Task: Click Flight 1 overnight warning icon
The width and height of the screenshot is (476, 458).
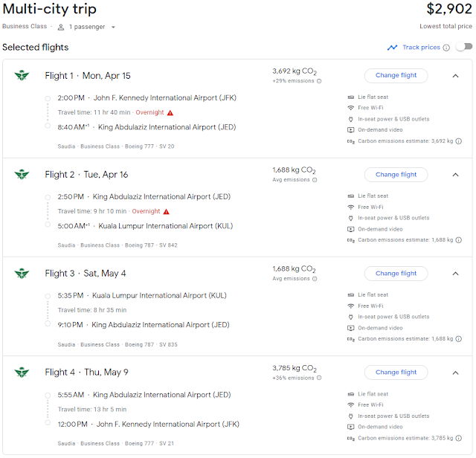Action: (170, 112)
